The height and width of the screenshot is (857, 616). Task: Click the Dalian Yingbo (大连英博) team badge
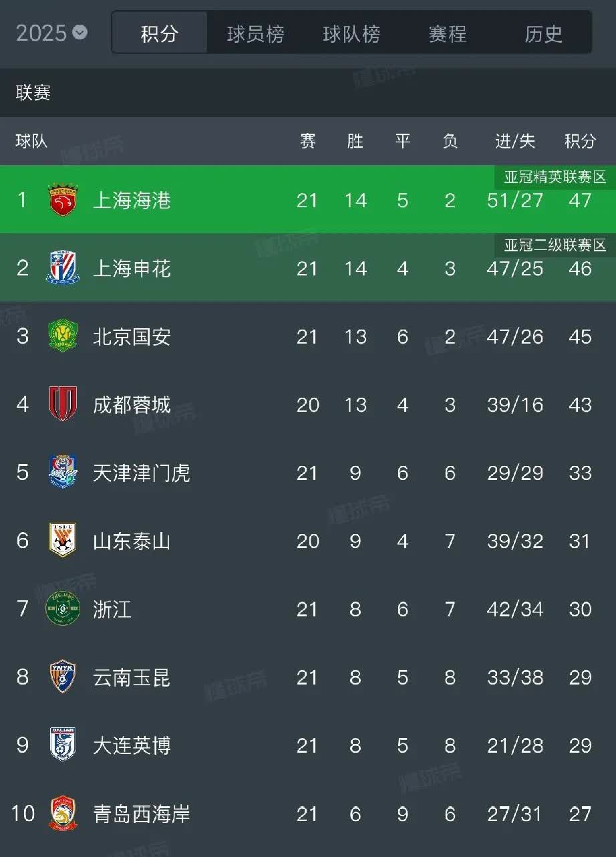[63, 745]
